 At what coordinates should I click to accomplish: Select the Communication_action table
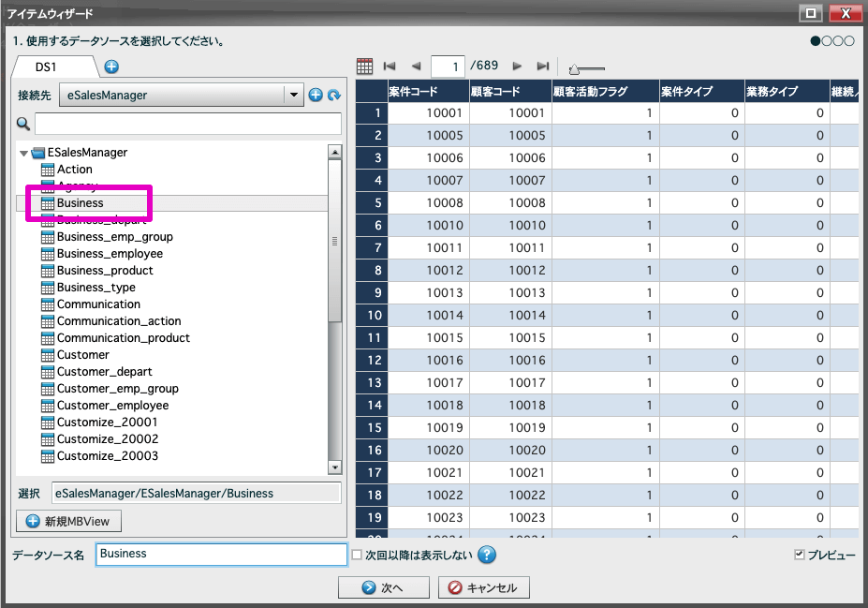[119, 321]
